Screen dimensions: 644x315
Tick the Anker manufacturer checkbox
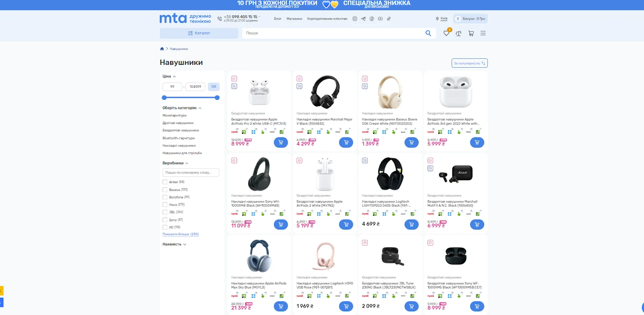tap(165, 182)
